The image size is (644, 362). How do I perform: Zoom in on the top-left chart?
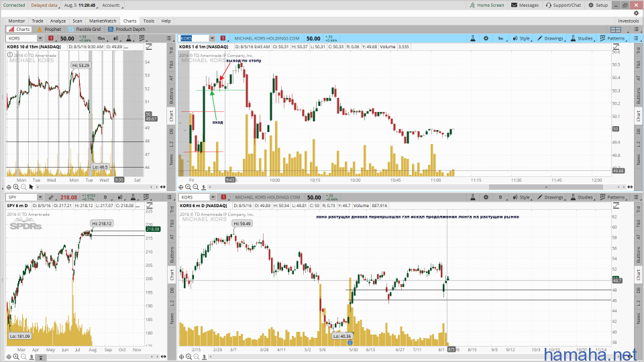pyautogui.click(x=16, y=187)
